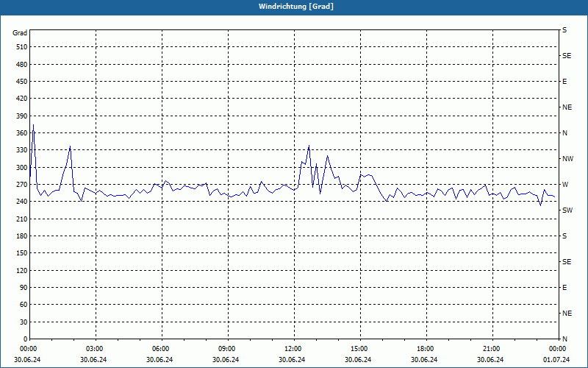This screenshot has height=368, width=588.
Task: Select the 21:00 time axis label
Action: 491,348
